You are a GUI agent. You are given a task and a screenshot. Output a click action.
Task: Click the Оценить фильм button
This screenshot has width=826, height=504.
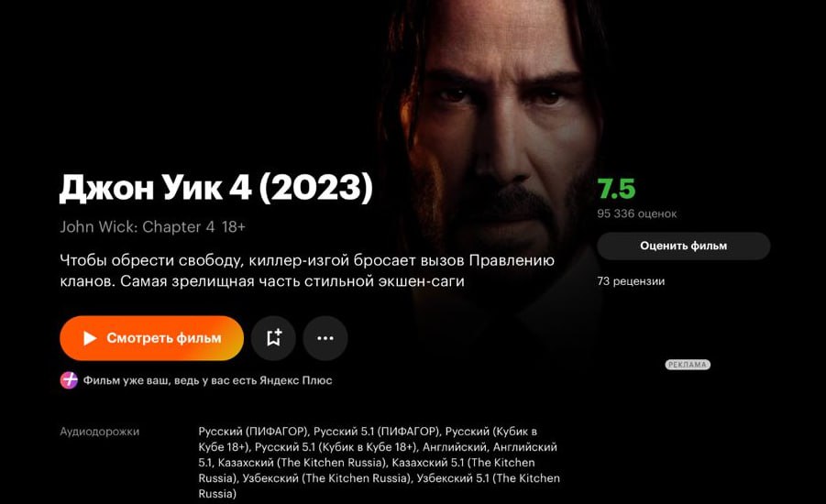point(683,246)
